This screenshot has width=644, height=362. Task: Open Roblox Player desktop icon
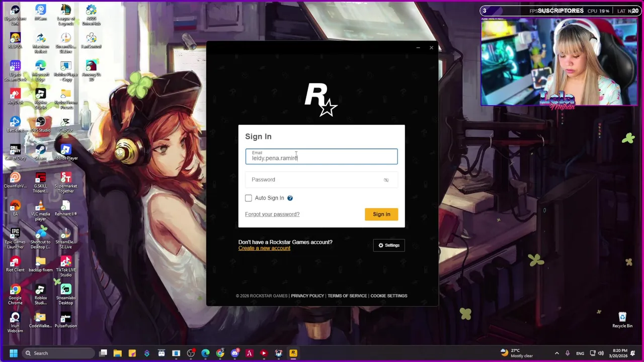pyautogui.click(x=66, y=152)
